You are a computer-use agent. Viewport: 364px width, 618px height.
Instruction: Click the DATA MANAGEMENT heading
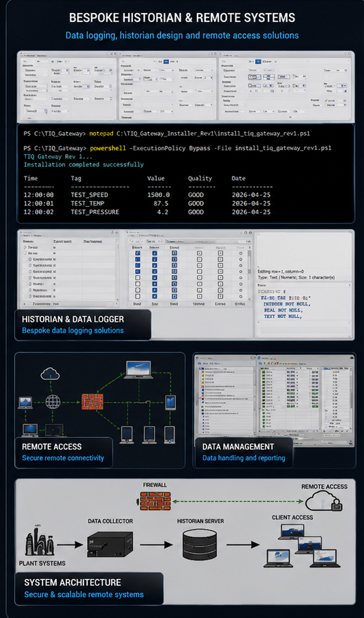click(x=238, y=447)
